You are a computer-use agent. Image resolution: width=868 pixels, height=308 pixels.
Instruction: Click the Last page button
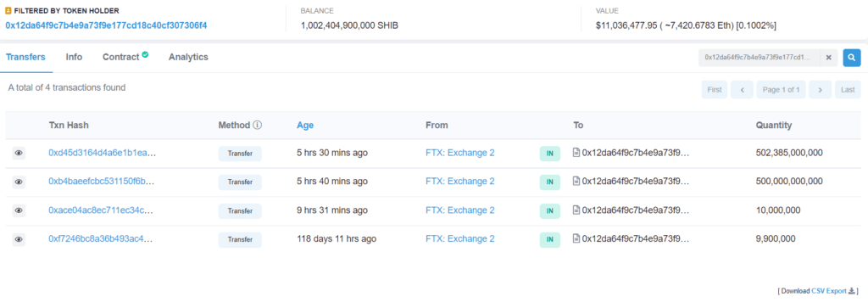pyautogui.click(x=848, y=90)
